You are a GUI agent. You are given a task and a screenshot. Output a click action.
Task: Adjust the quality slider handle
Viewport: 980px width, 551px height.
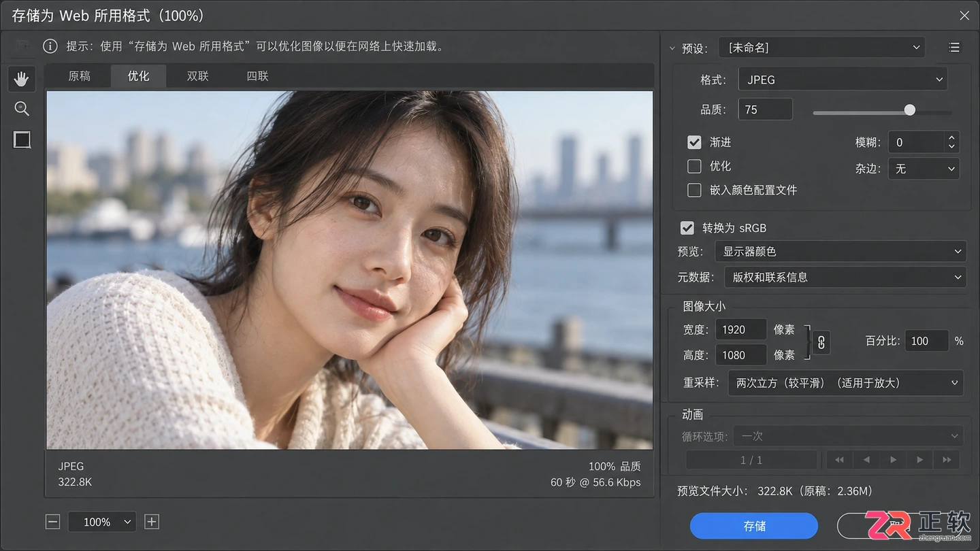click(909, 110)
